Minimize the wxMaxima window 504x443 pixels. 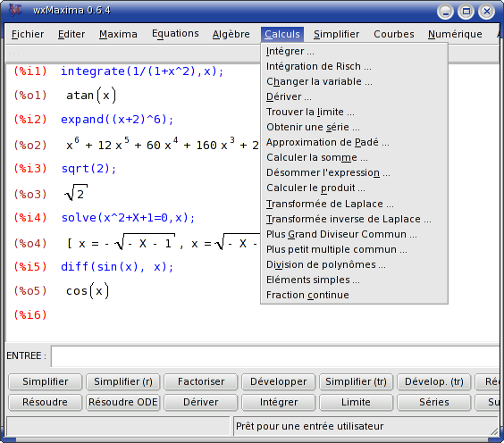tap(445, 12)
